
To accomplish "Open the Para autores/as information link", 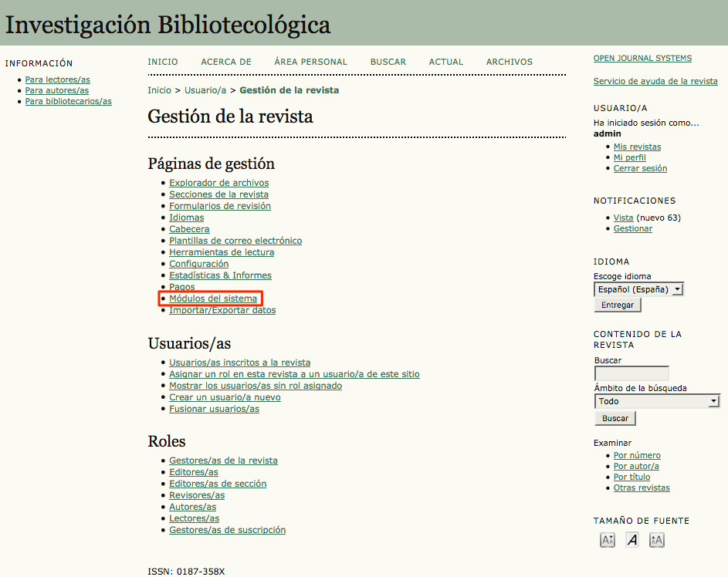I will coord(56,89).
